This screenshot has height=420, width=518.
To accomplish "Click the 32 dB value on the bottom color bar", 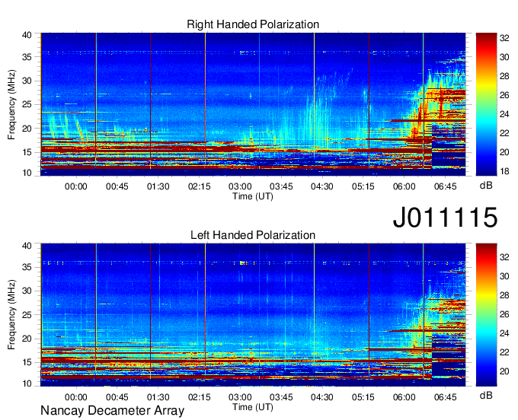I will [x=504, y=257].
